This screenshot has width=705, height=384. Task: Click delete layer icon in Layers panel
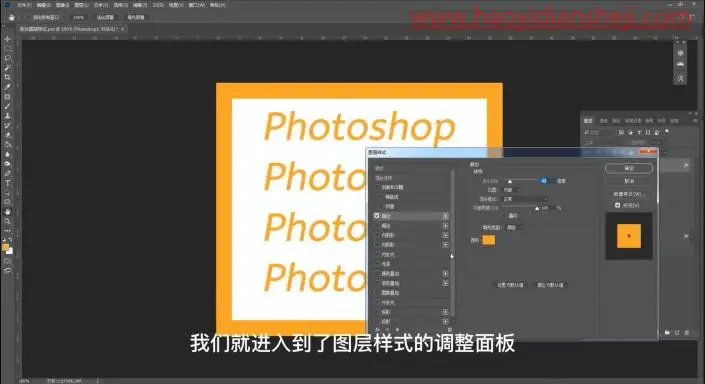(x=687, y=333)
